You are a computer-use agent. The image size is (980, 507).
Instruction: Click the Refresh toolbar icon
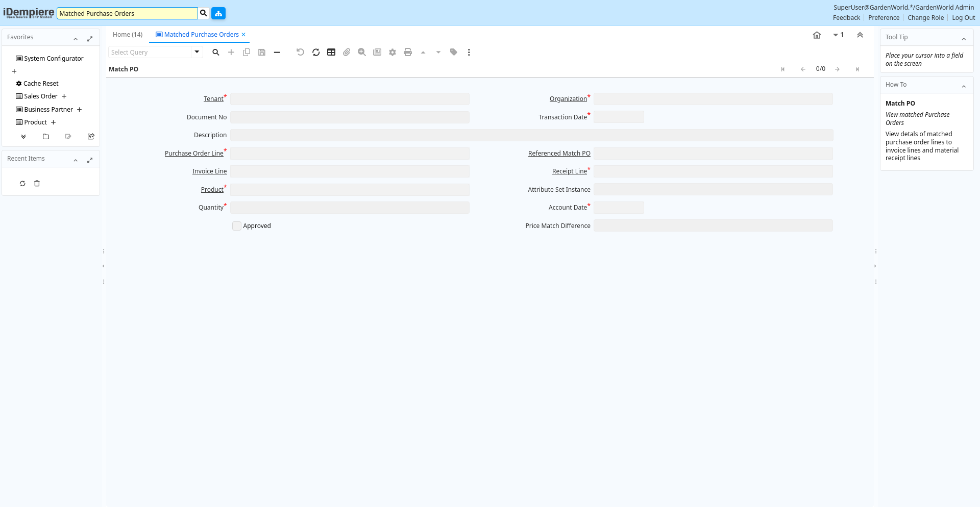click(x=316, y=53)
